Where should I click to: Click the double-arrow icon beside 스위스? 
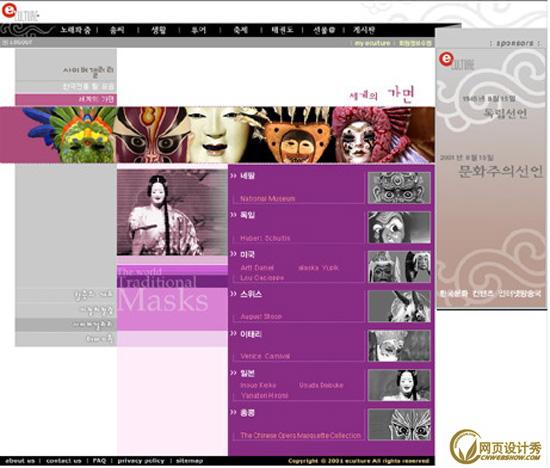click(x=233, y=294)
